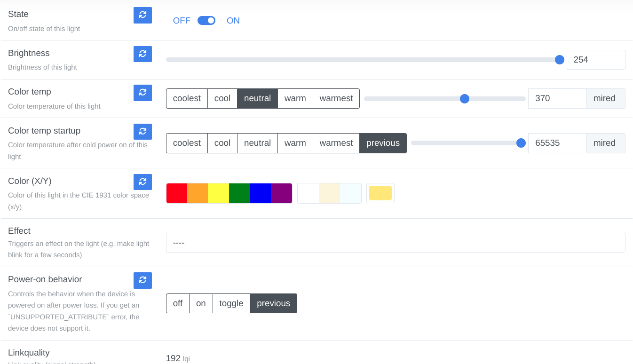Set Color temp startup to neutral
This screenshot has width=633, height=364.
click(257, 143)
